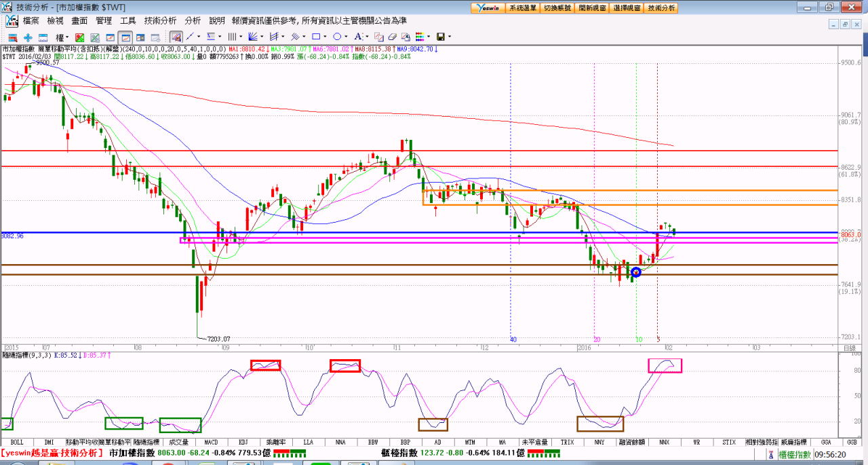Screen dimensions: 868x465
Task: Click the 系統選單 button
Action: 522,7
